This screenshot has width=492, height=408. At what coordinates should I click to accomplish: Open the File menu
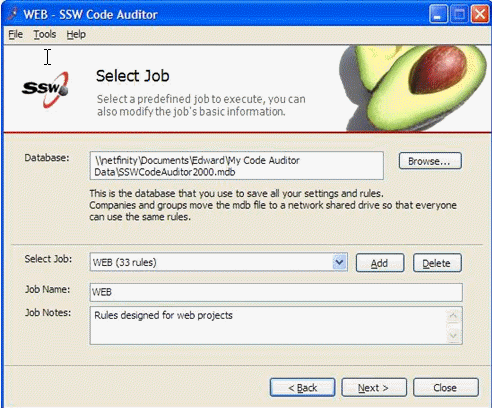pos(16,34)
